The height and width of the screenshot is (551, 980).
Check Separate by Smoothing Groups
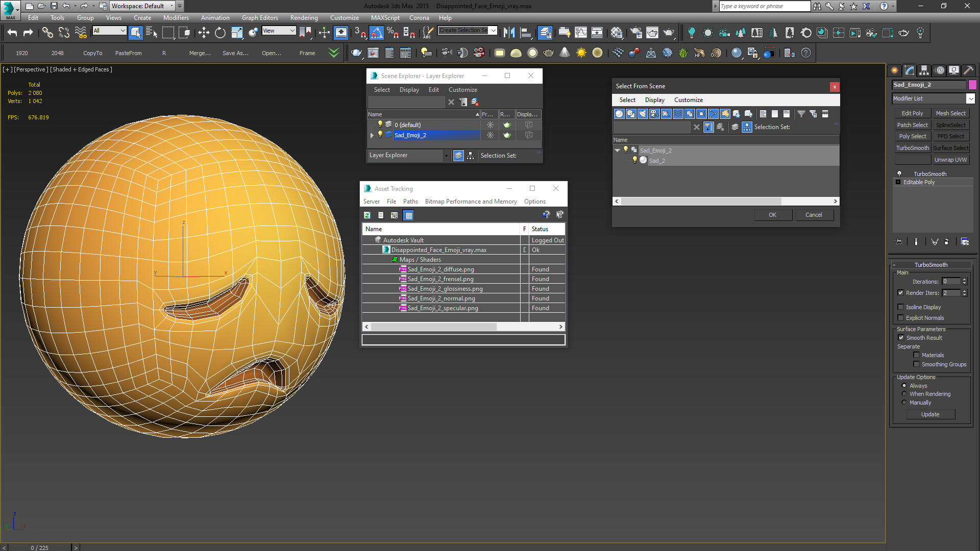click(x=916, y=364)
